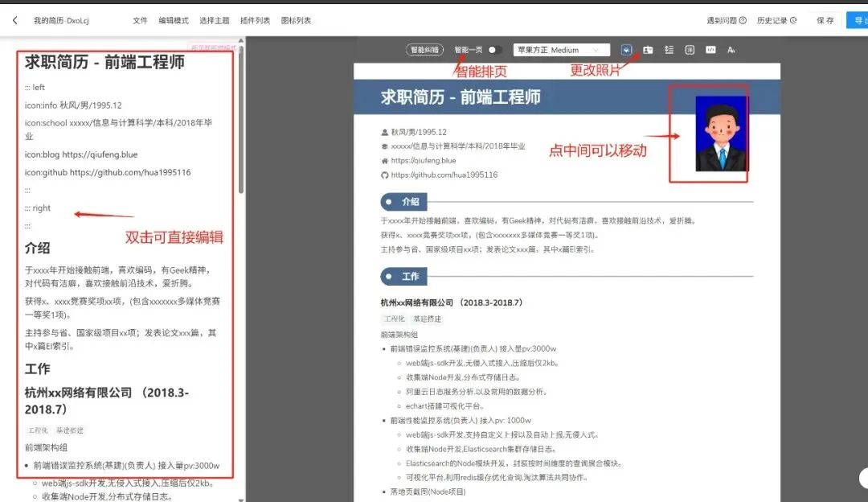The width and height of the screenshot is (868, 502).
Task: Click the line spacing icon
Action: 669,50
